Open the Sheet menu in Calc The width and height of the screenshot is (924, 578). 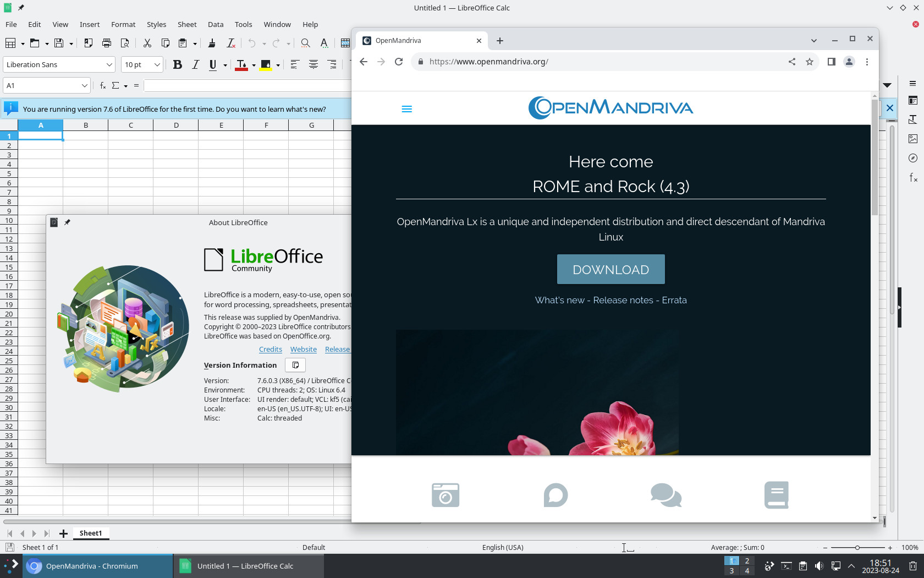point(187,24)
